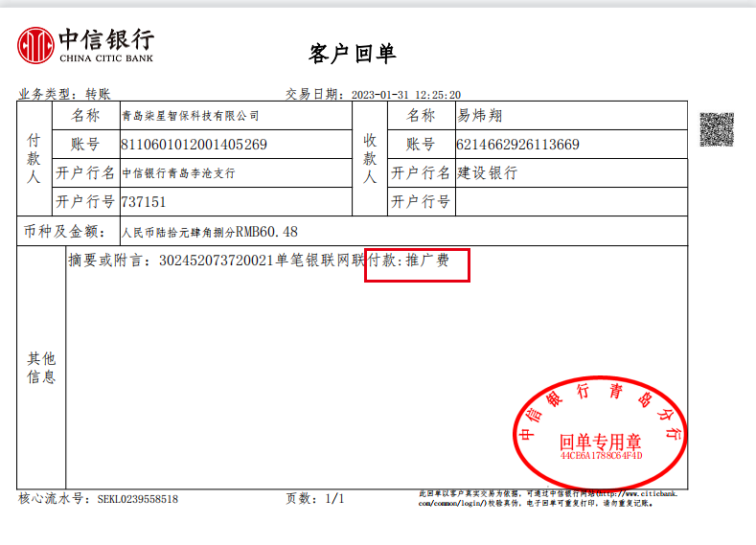Click the QR code on the receipt
The image size is (756, 545).
click(x=717, y=129)
